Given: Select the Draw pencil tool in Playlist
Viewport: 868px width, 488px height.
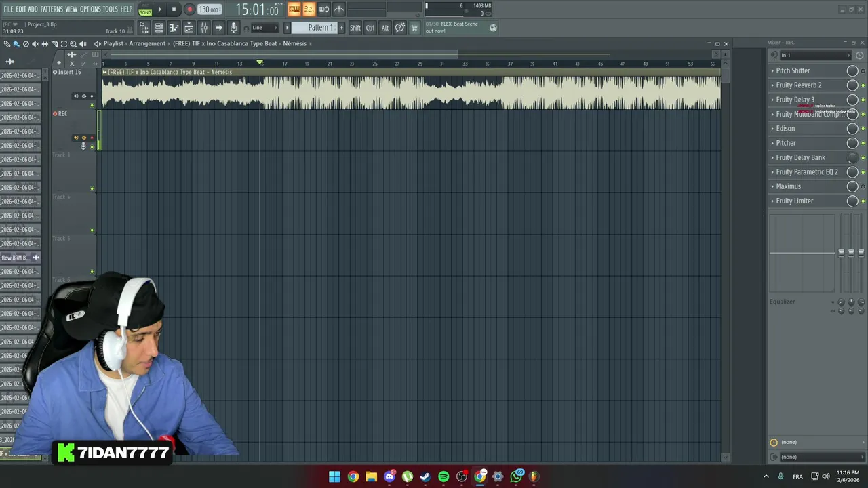Looking at the screenshot, I should click(7, 44).
